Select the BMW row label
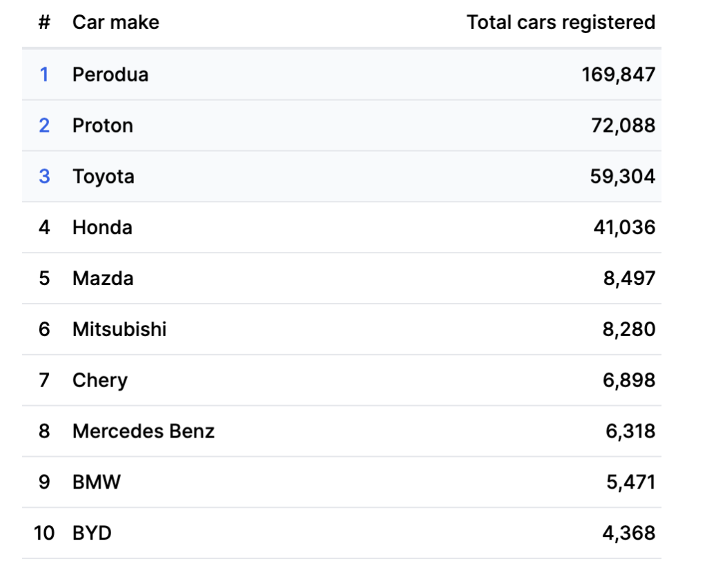This screenshot has width=707, height=588. pyautogui.click(x=97, y=482)
